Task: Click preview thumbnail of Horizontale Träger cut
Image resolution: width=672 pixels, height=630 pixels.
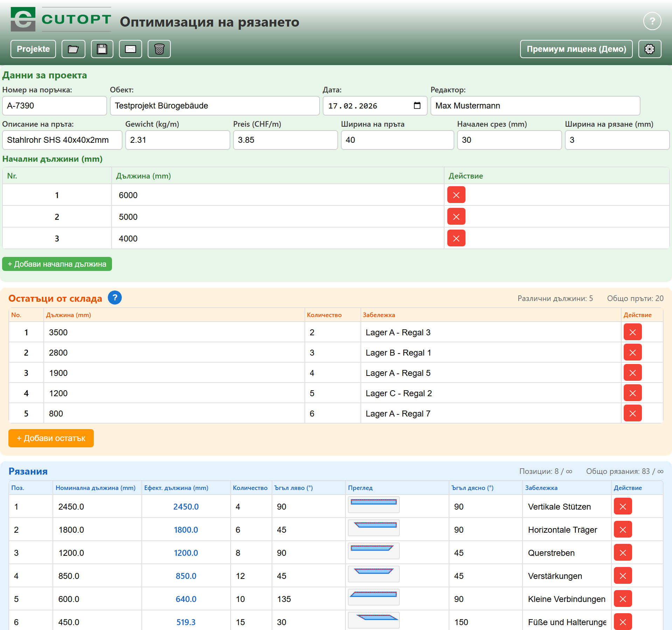Action: pos(374,528)
